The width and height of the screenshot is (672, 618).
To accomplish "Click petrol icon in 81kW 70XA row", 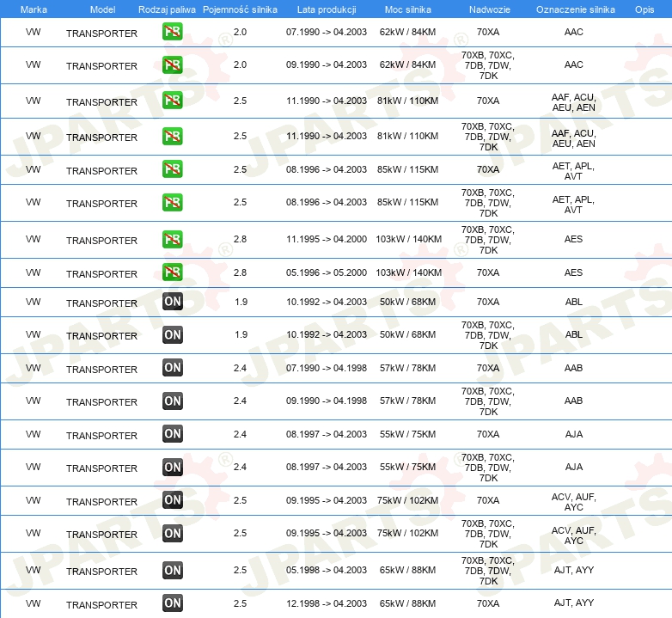I will [172, 101].
